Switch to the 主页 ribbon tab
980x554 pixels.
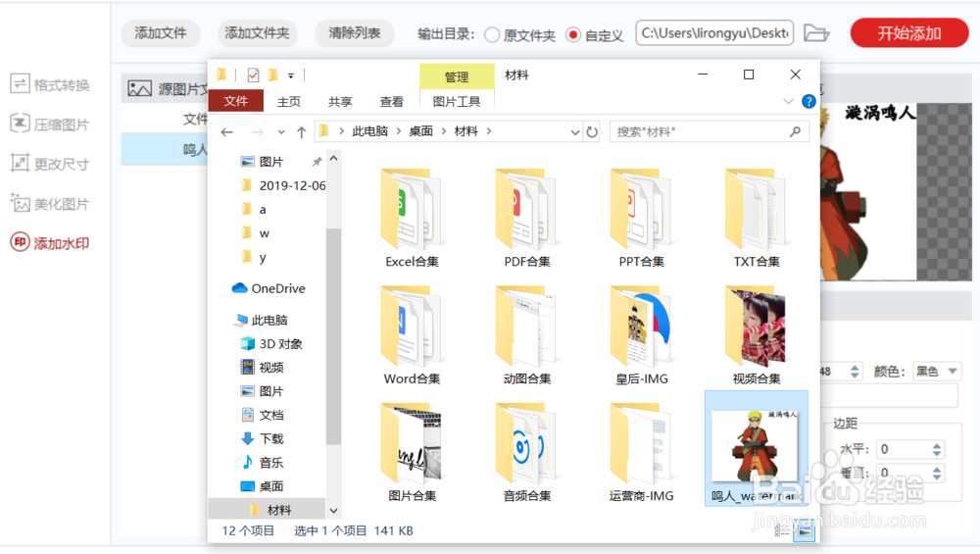289,101
